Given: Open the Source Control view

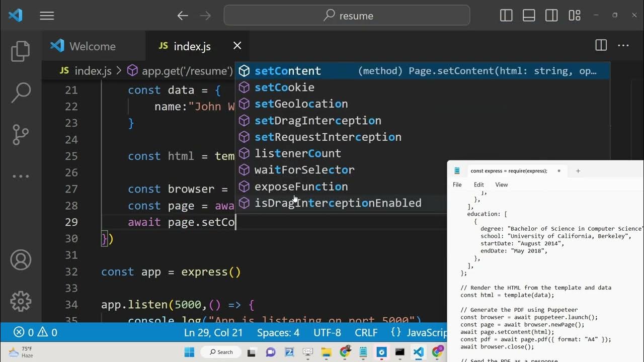Looking at the screenshot, I should (x=21, y=134).
